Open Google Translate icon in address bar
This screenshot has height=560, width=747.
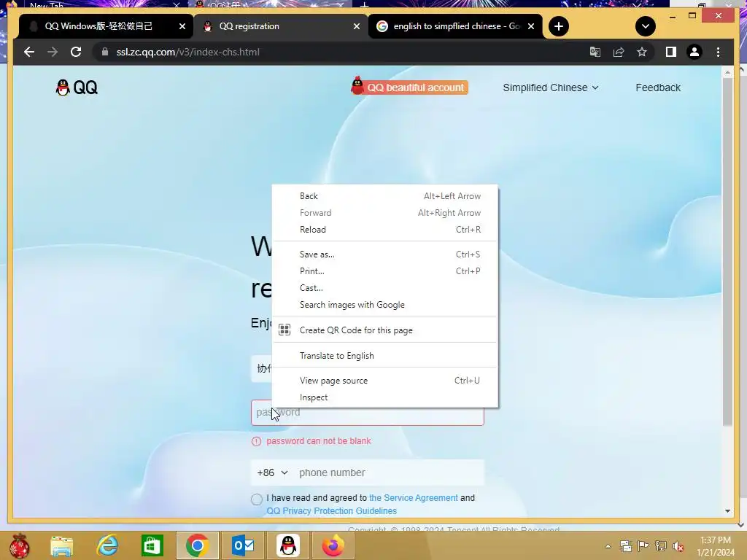click(595, 52)
